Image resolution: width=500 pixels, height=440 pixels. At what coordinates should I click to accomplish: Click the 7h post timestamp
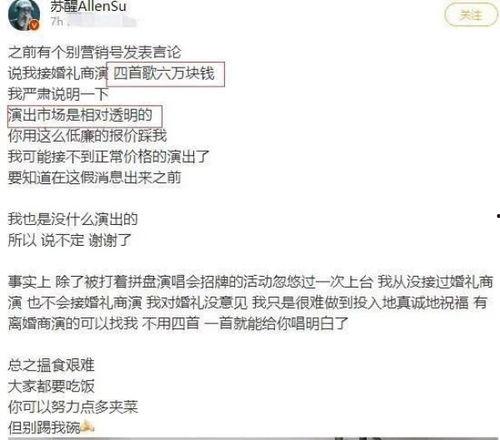coord(57,22)
